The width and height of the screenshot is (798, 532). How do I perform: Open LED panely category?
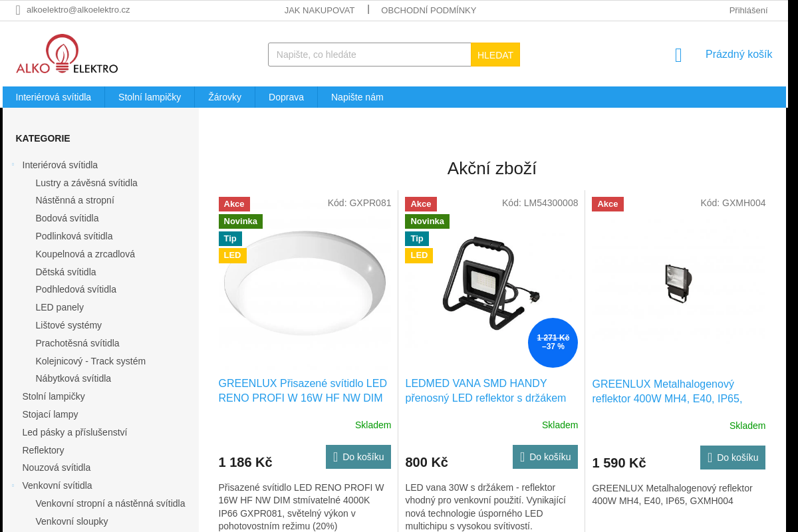coord(59,307)
